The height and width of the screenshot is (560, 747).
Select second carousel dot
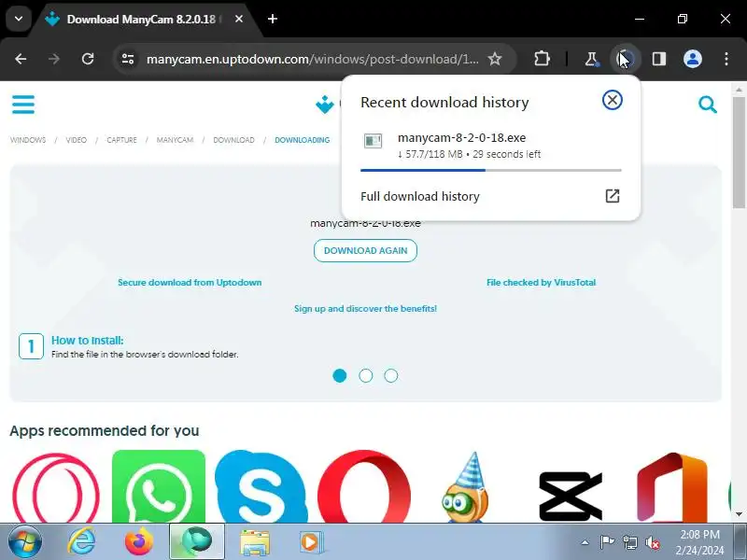(365, 376)
